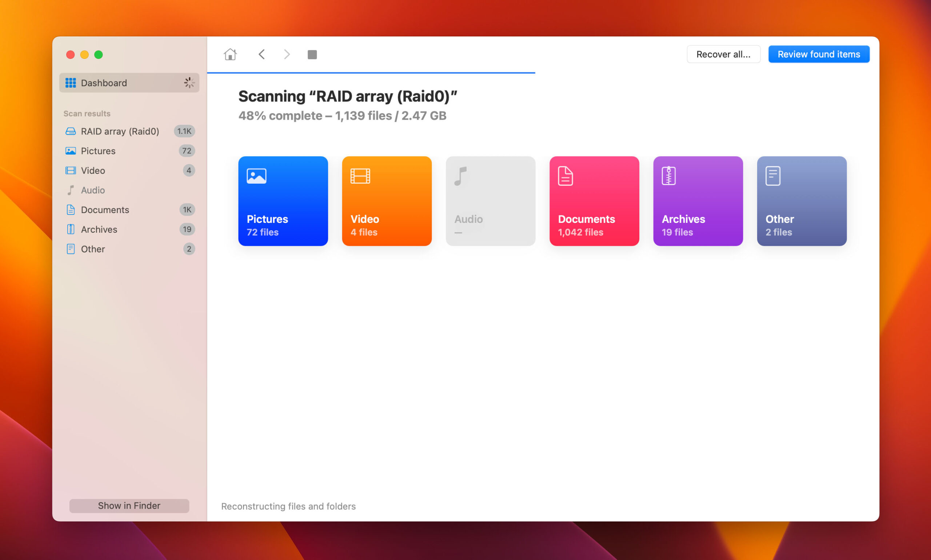
Task: Click the sidebar Other file icon
Action: coord(71,249)
